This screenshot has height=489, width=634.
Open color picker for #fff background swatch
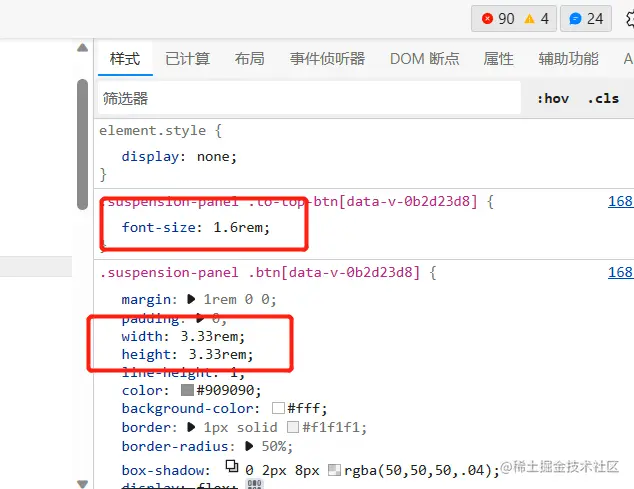tap(278, 408)
